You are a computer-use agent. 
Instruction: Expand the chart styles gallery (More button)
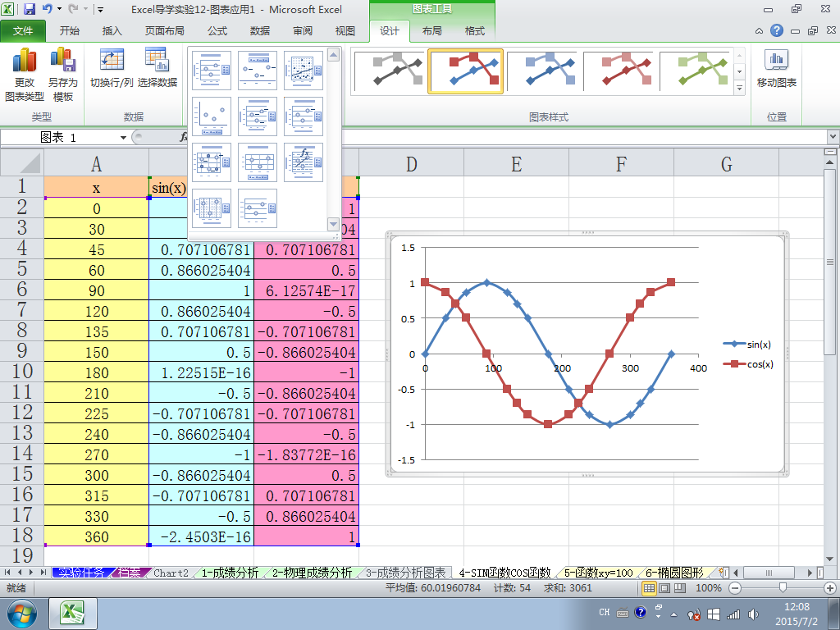[740, 88]
